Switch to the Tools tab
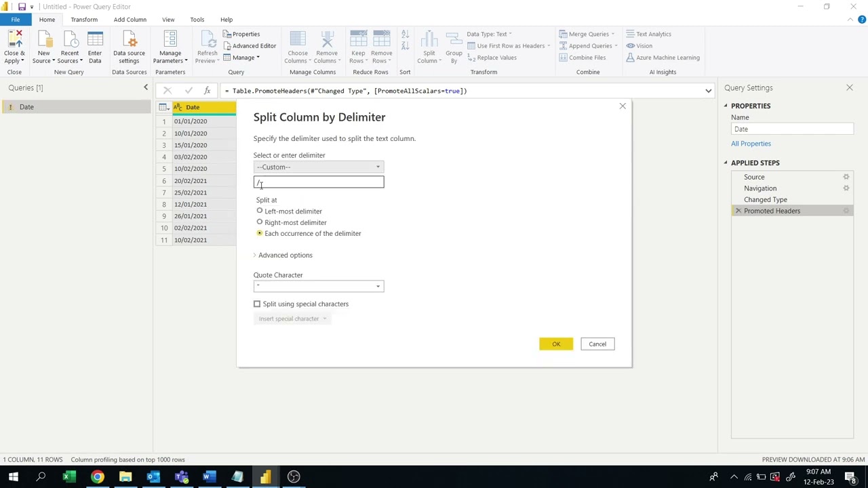The image size is (868, 488). point(197,20)
